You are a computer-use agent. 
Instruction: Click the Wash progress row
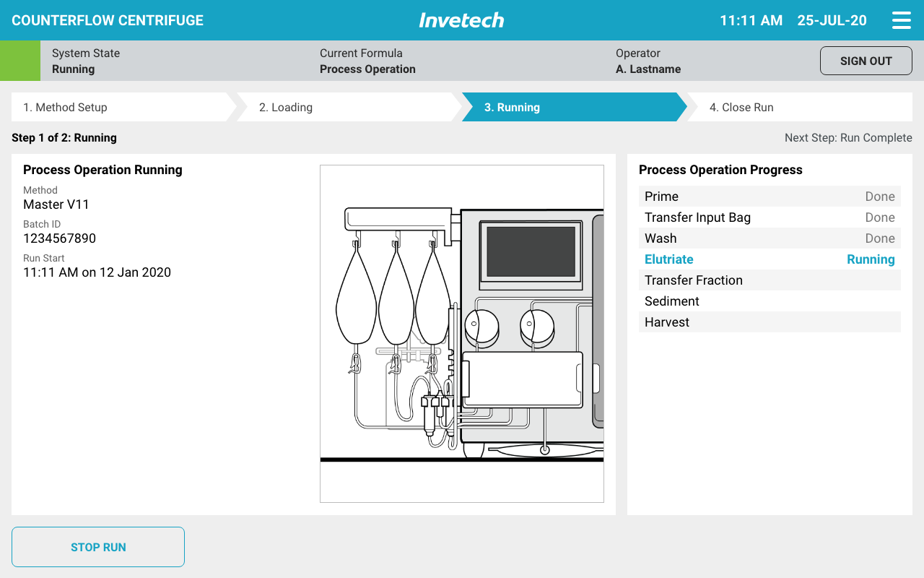[x=770, y=238]
